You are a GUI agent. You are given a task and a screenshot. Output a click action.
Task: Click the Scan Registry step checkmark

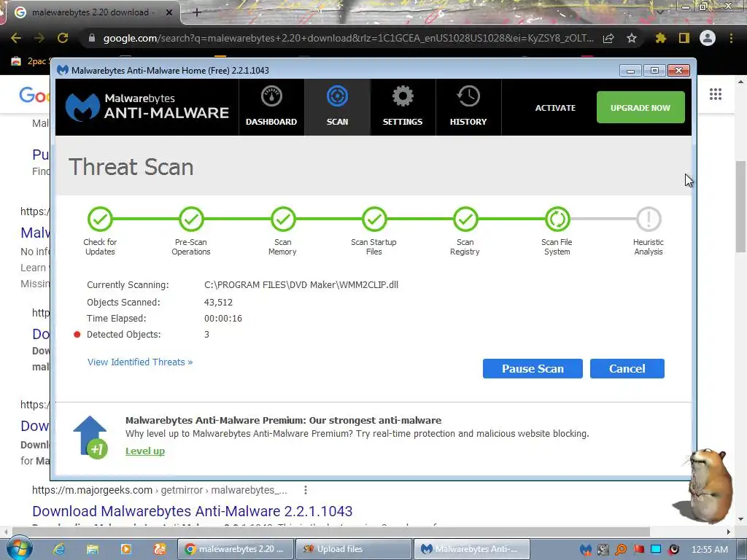click(465, 219)
